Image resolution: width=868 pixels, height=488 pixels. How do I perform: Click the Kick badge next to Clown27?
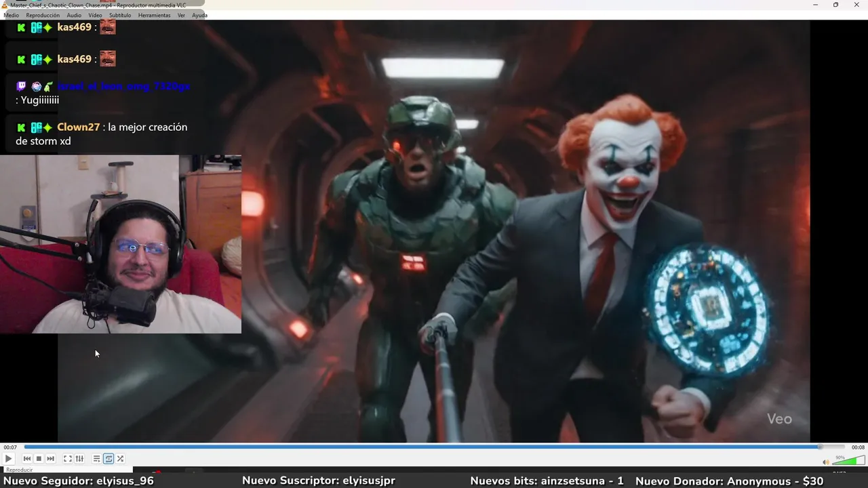tap(21, 127)
